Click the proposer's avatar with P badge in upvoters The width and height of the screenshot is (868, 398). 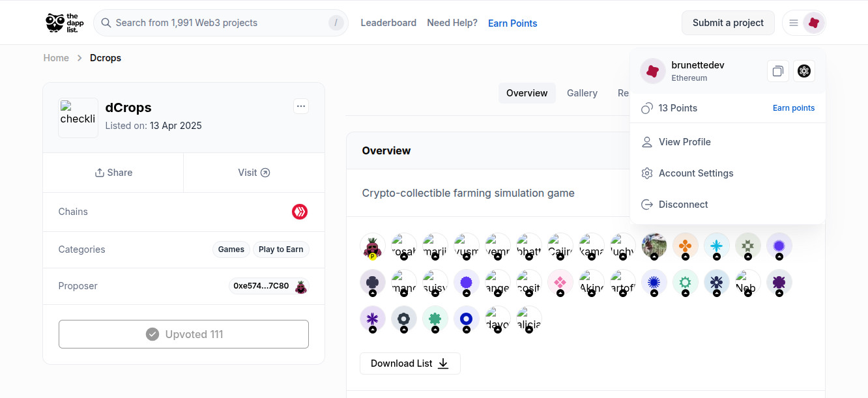[x=373, y=246]
